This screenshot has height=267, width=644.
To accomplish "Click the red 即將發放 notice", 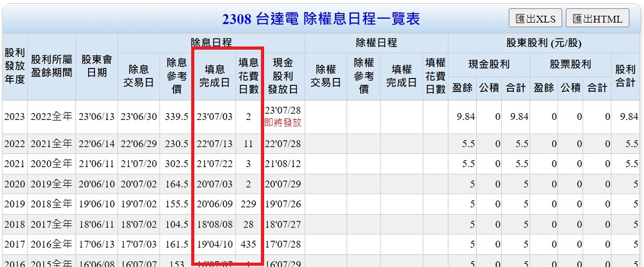I will (283, 123).
